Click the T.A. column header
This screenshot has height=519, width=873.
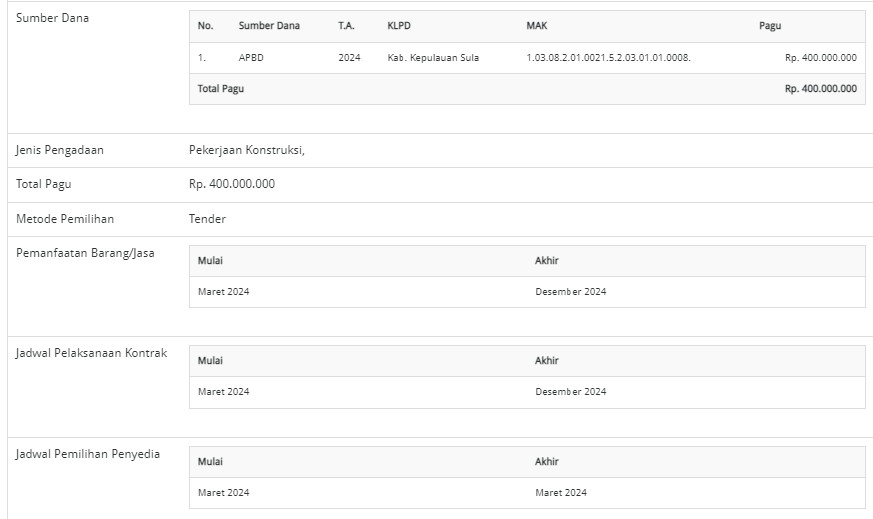point(347,26)
